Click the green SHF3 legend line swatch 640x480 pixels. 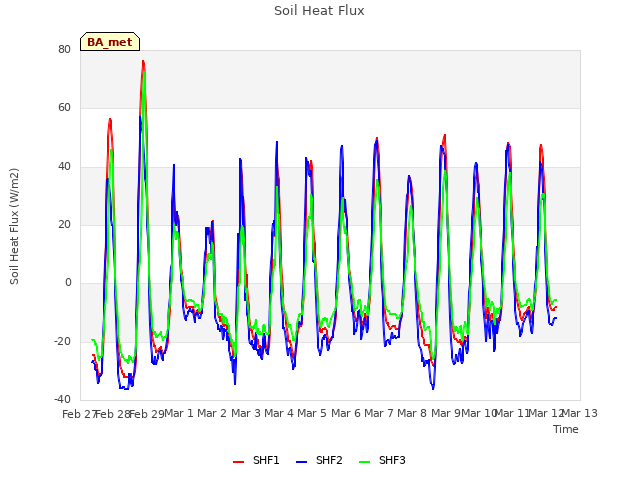(x=364, y=462)
